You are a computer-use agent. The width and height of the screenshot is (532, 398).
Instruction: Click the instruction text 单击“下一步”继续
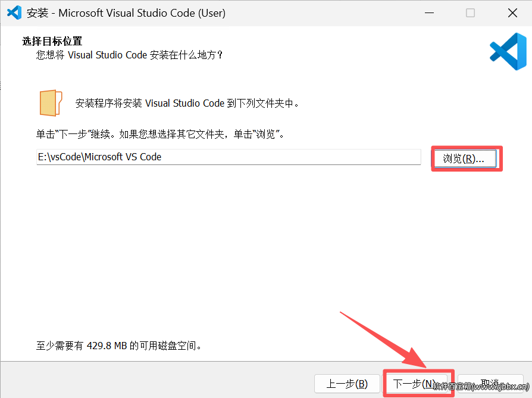pyautogui.click(x=77, y=135)
